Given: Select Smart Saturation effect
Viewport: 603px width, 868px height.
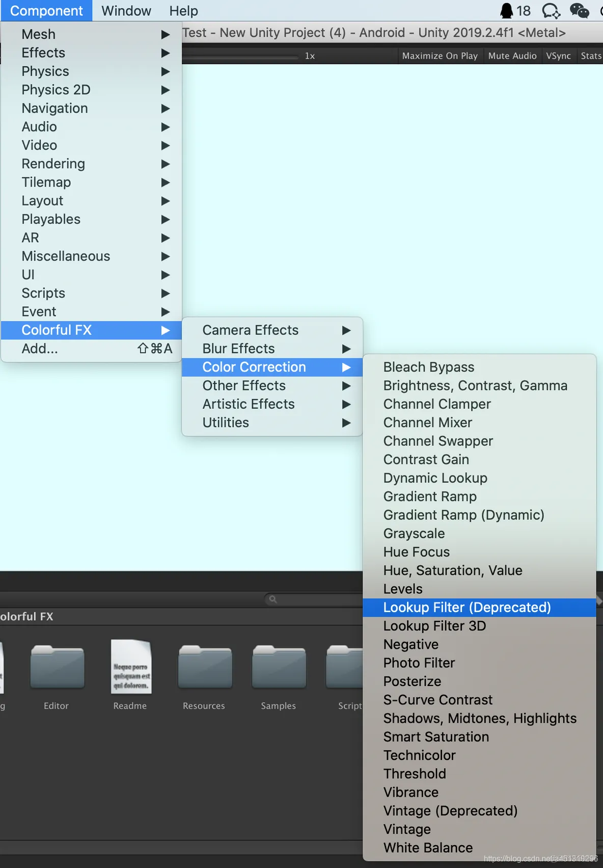Looking at the screenshot, I should click(479, 737).
